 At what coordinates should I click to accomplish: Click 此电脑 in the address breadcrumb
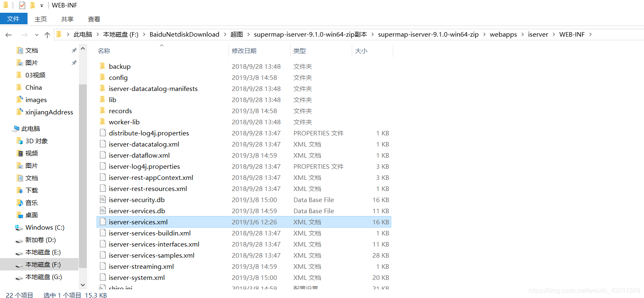[x=83, y=35]
